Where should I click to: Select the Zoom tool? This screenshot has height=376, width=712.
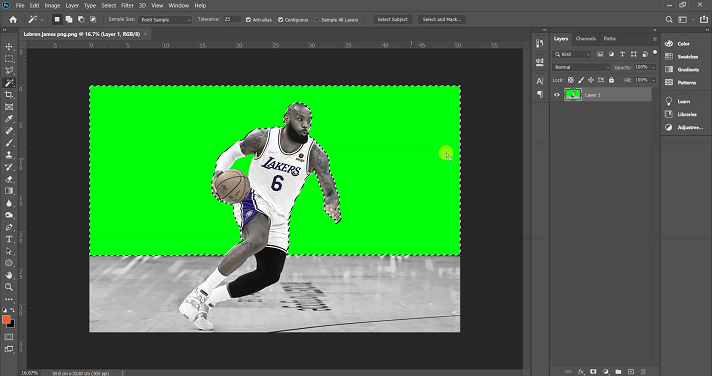(x=9, y=287)
